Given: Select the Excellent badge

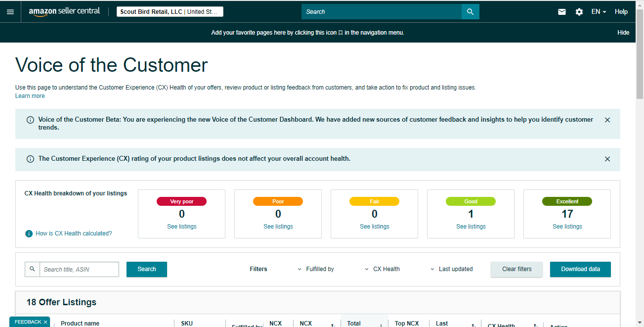Looking at the screenshot, I should point(567,201).
